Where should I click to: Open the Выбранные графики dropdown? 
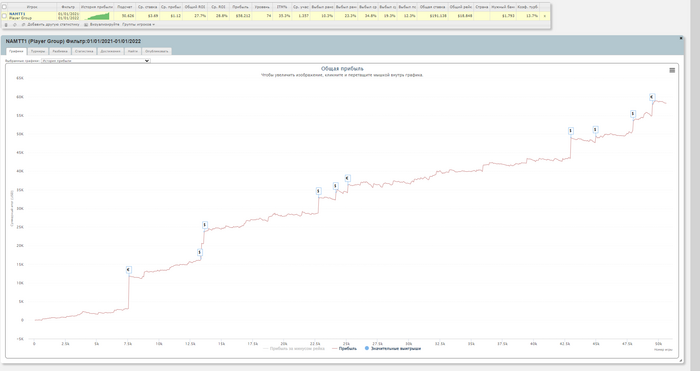tap(96, 61)
